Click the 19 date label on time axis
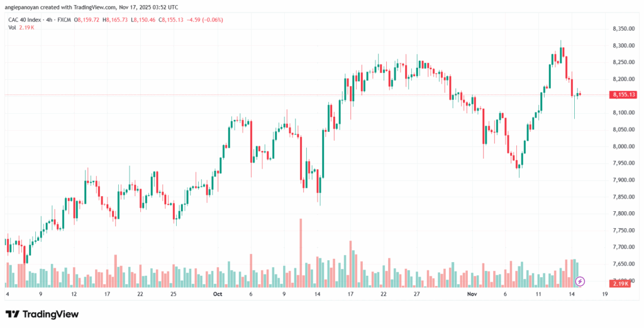 click(605, 293)
